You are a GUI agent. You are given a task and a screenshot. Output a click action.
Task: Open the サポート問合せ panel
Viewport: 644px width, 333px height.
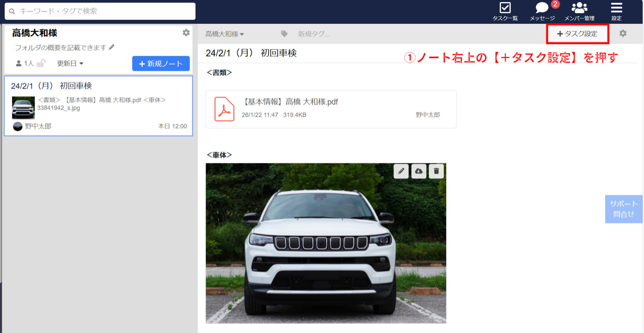[x=623, y=209]
